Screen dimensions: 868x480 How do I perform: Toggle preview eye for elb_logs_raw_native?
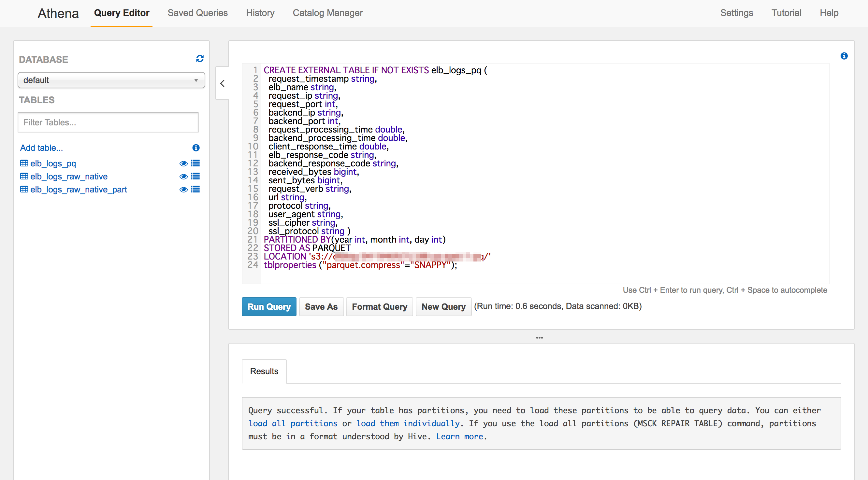(x=183, y=176)
